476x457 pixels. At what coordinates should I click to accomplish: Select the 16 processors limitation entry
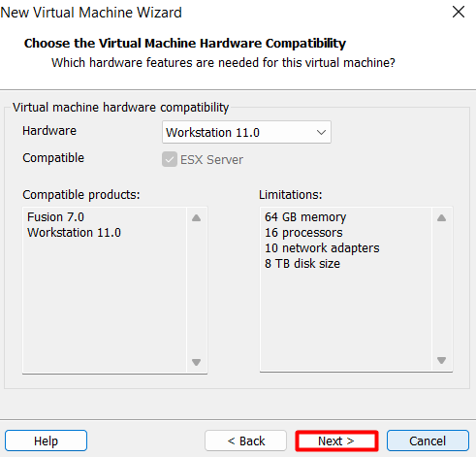click(x=303, y=233)
